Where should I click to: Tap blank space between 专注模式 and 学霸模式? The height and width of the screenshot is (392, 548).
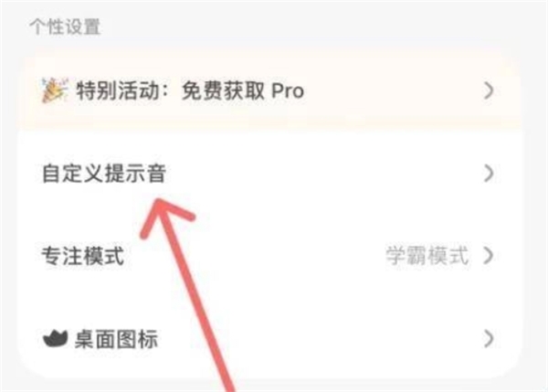[255, 256]
